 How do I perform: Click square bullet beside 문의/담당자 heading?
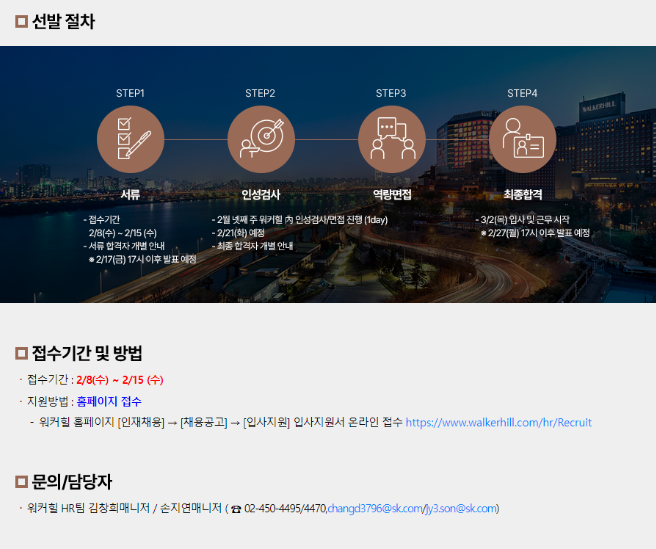click(x=21, y=482)
